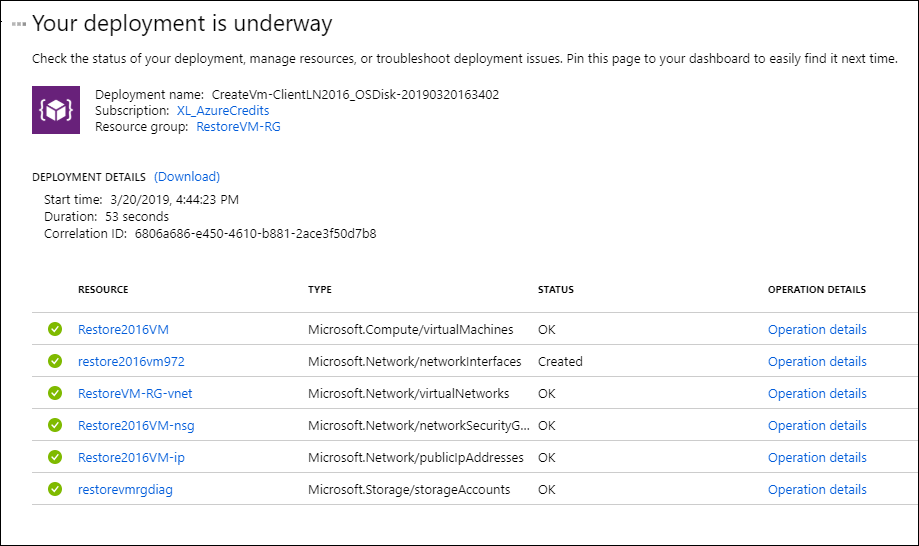Open the XL_AzureCredits subscription link
Image resolution: width=919 pixels, height=546 pixels.
pyautogui.click(x=223, y=111)
